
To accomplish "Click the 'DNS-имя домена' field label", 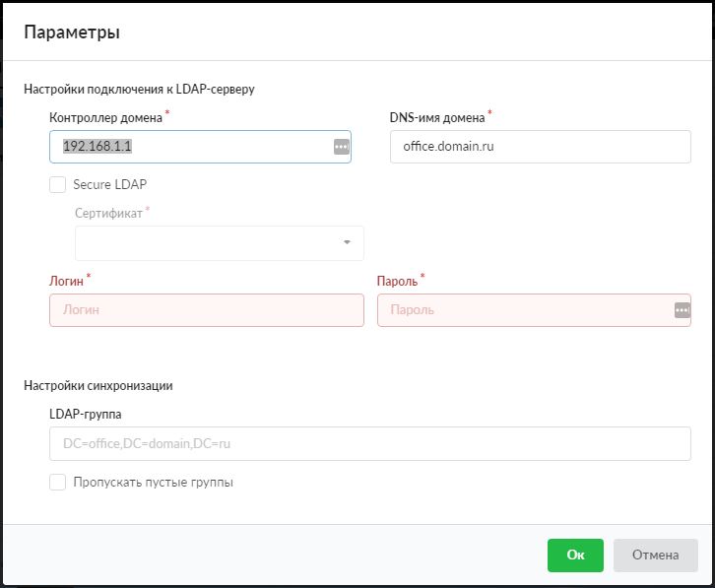I will (437, 117).
